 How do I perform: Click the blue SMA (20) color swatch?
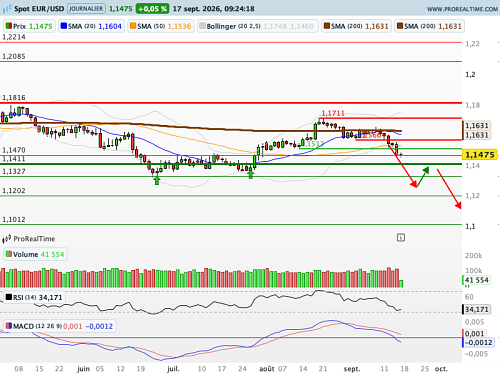64,26
